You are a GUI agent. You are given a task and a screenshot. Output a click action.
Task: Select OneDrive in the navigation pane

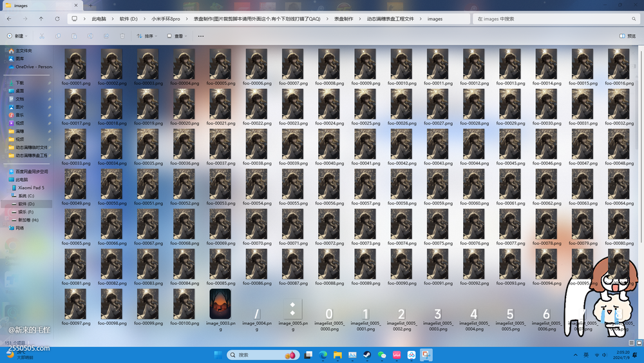(x=32, y=66)
